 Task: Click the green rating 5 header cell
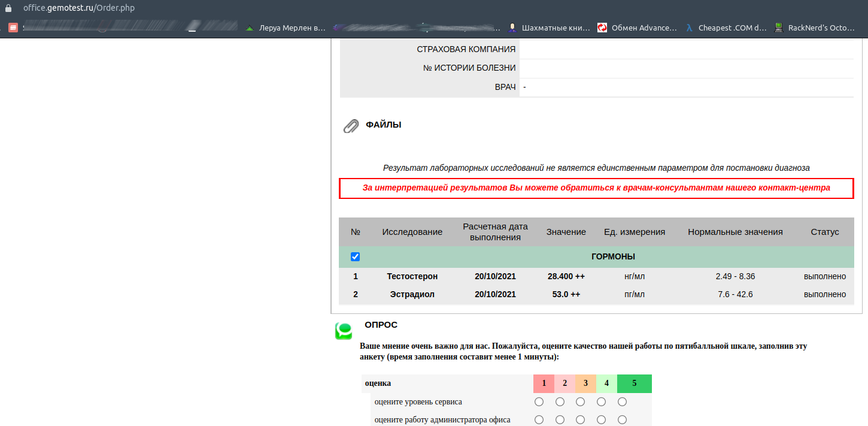[x=634, y=383]
